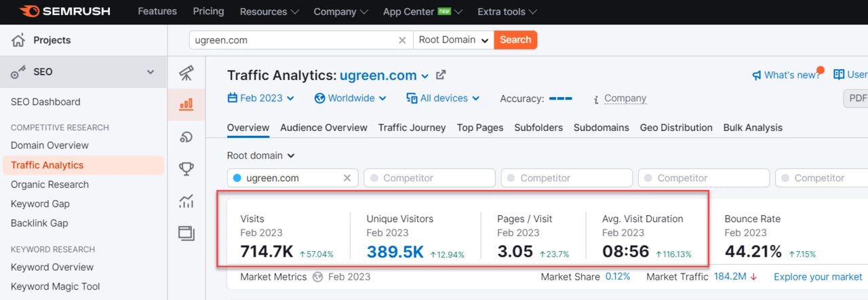The height and width of the screenshot is (300, 868).
Task: Click the 0.12% Market Share link
Action: [x=618, y=277]
